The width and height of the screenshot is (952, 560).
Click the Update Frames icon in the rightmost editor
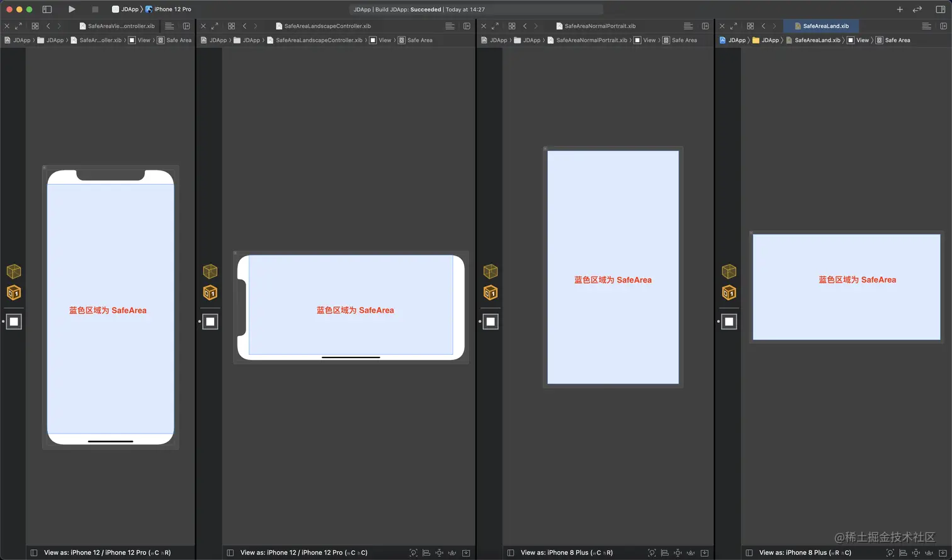(892, 553)
